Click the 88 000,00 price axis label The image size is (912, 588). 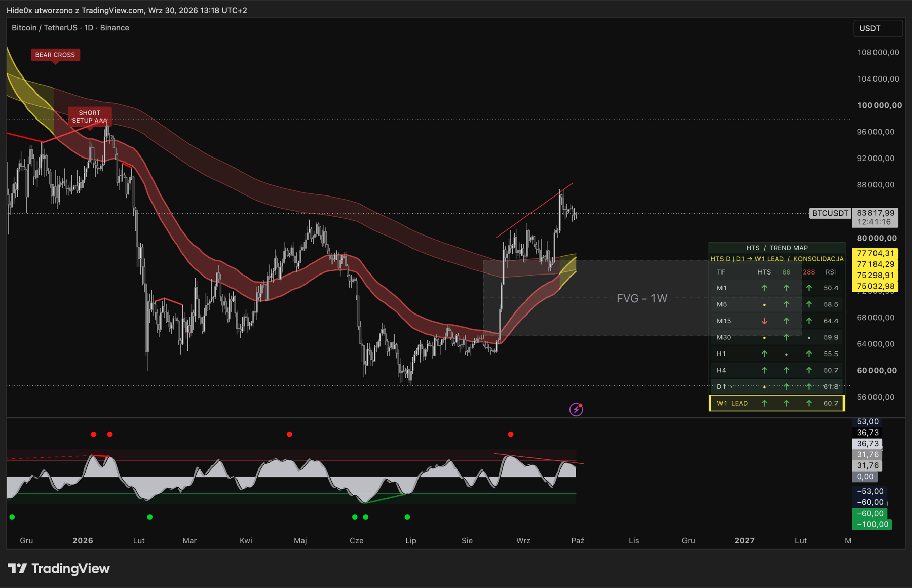click(876, 185)
